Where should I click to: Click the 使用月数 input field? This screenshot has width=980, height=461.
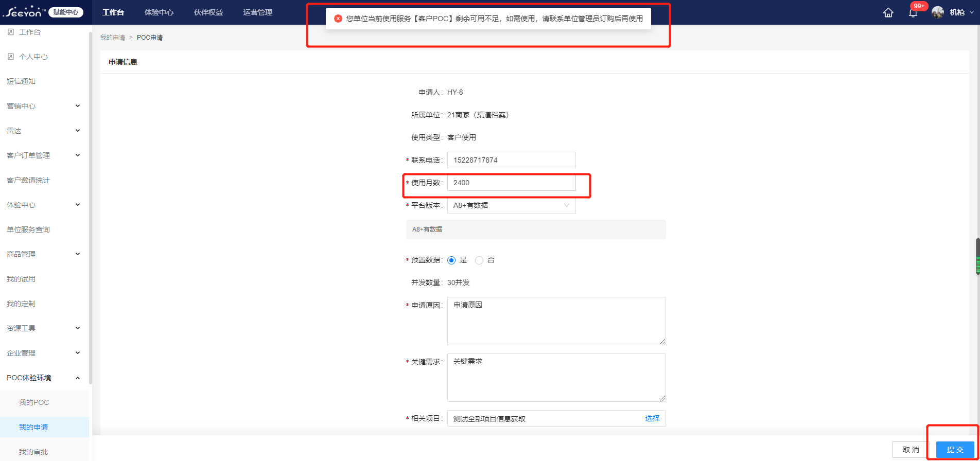click(x=511, y=183)
